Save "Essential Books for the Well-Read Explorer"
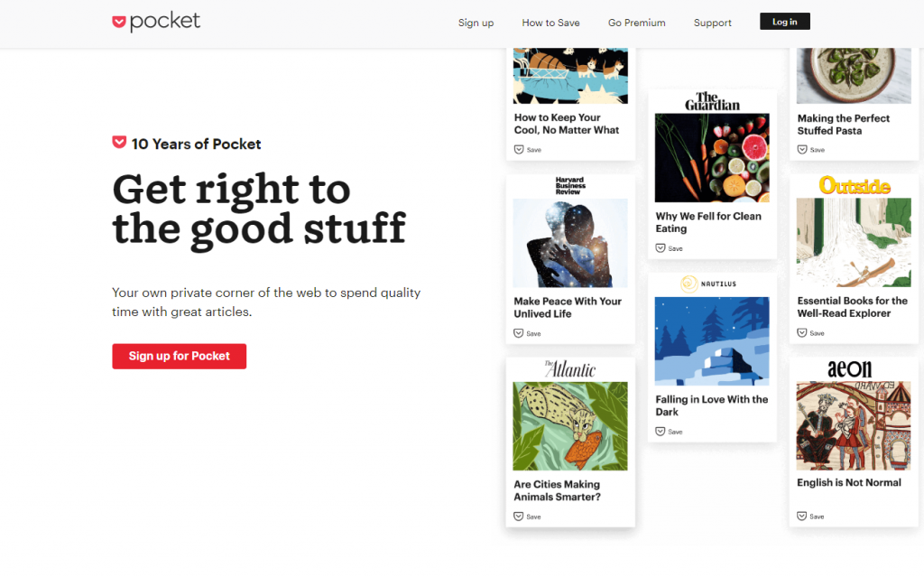 pyautogui.click(x=811, y=333)
